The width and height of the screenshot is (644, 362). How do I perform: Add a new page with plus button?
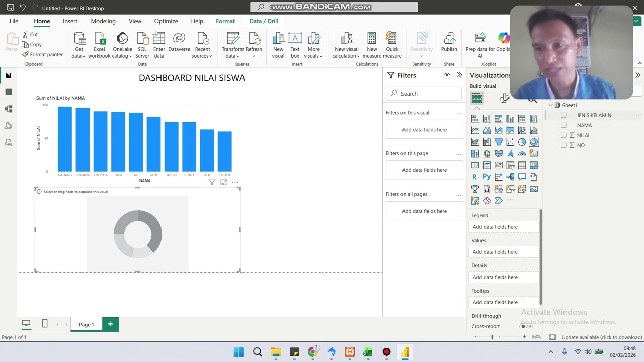110,324
